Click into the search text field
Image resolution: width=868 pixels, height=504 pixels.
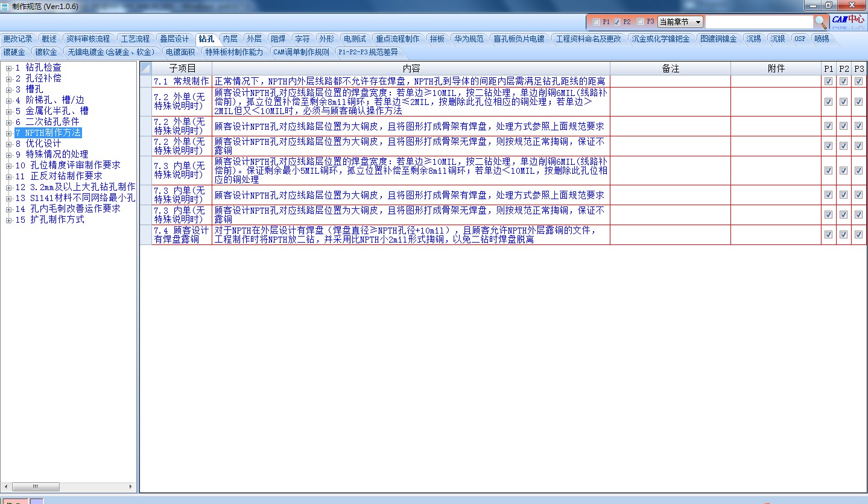[759, 22]
